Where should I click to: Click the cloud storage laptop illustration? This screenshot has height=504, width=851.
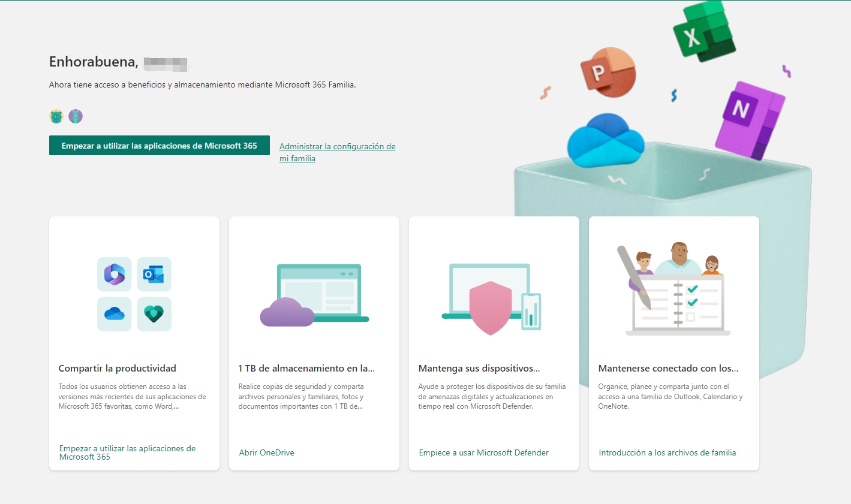(314, 295)
